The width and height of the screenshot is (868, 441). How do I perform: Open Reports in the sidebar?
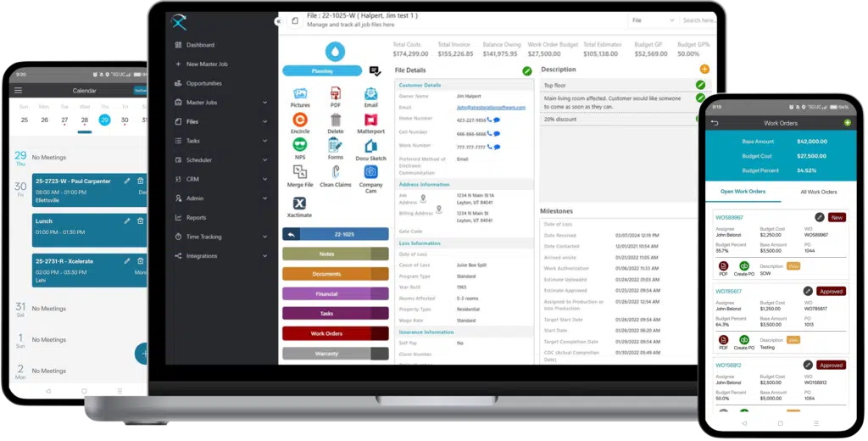[196, 218]
